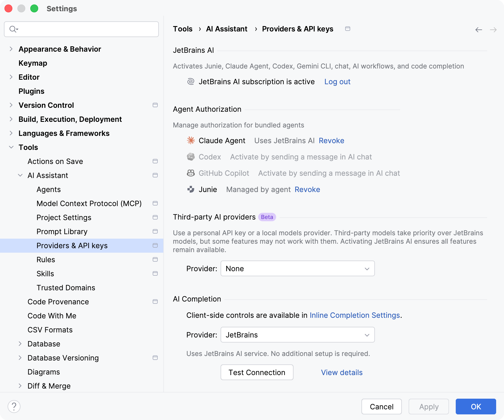The height and width of the screenshot is (420, 504).
Task: Open the Rules settings page
Action: pyautogui.click(x=46, y=259)
